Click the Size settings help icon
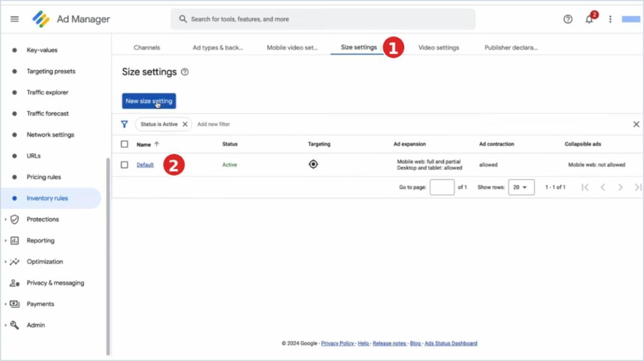 click(184, 72)
